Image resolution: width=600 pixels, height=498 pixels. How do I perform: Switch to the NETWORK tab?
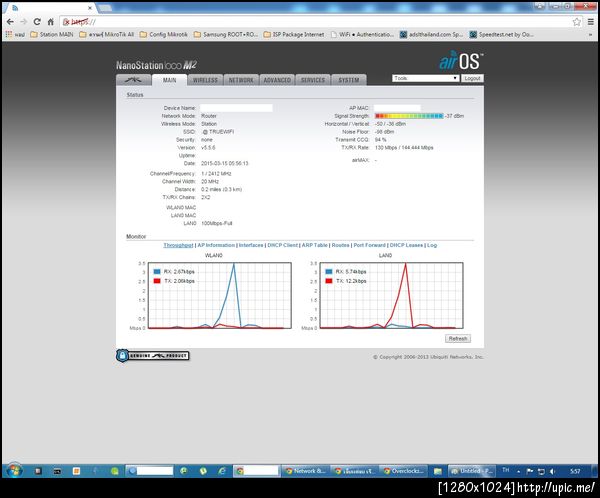(241, 80)
